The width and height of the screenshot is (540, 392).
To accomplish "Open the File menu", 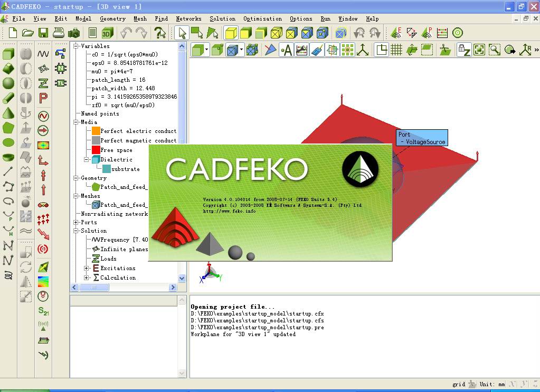I will click(18, 18).
